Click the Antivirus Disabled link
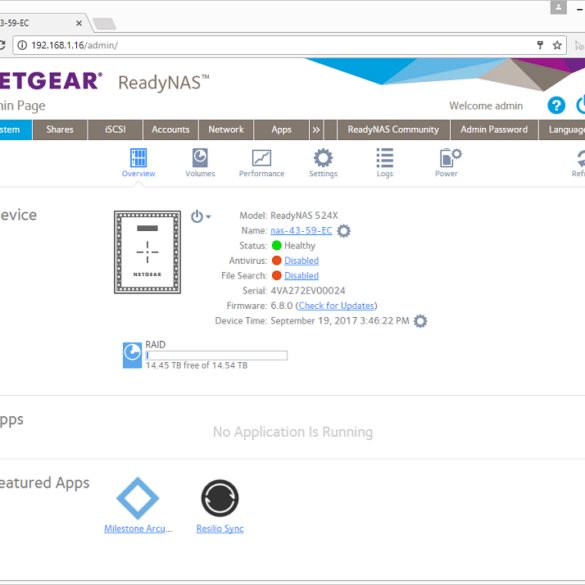This screenshot has width=585, height=585. point(301,260)
